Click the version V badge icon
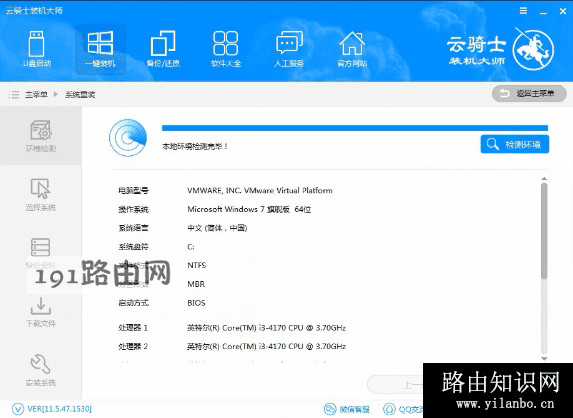Image resolution: width=573 pixels, height=418 pixels. (x=18, y=408)
